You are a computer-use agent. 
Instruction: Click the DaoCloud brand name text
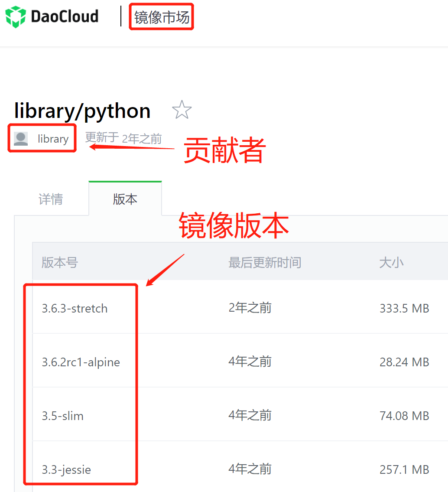(65, 16)
